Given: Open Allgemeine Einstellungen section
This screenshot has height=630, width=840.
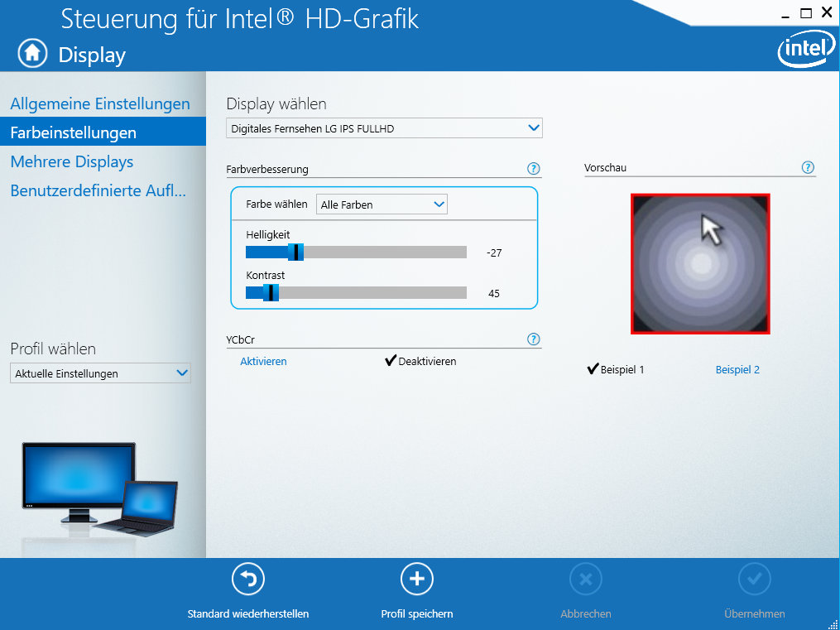Looking at the screenshot, I should [100, 103].
